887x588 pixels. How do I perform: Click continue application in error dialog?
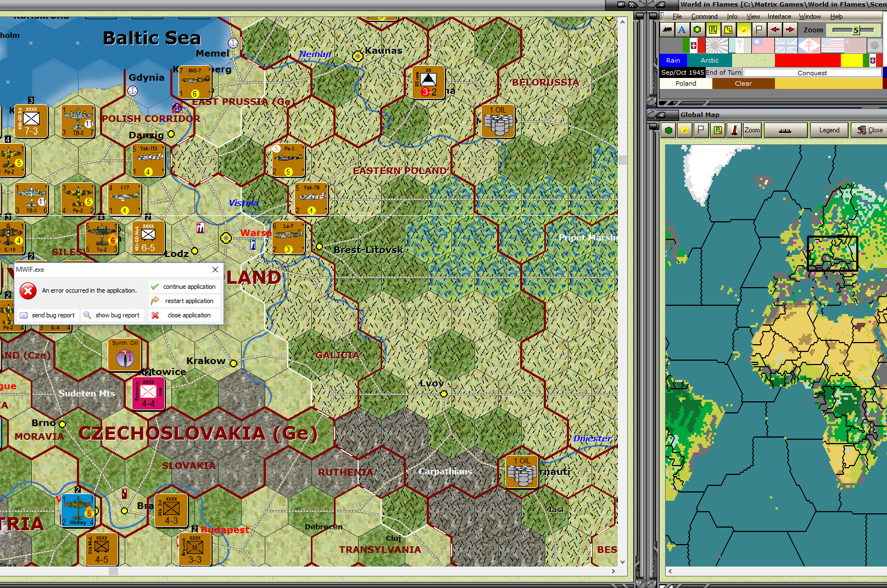(184, 287)
